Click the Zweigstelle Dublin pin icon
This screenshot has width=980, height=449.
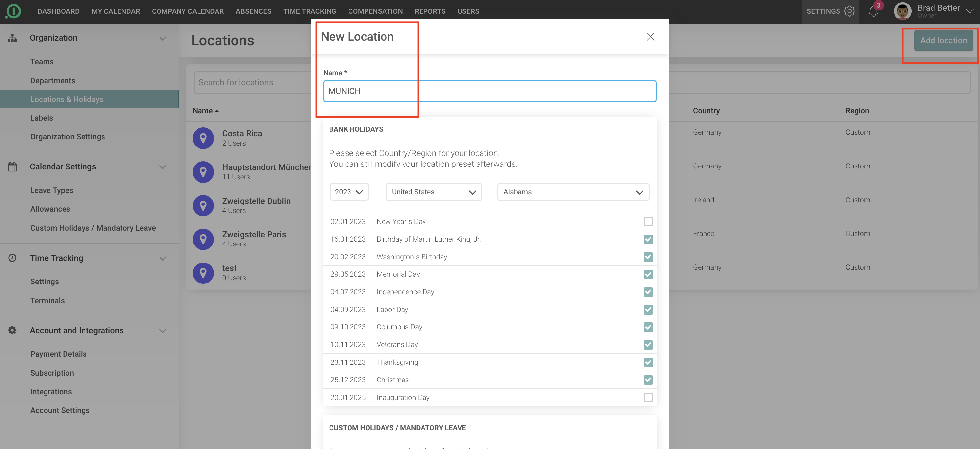tap(203, 205)
